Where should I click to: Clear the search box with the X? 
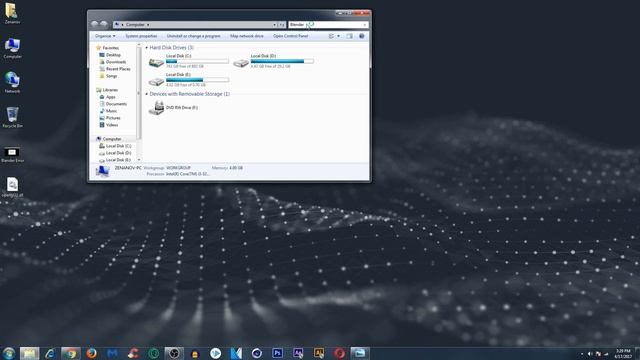(364, 25)
